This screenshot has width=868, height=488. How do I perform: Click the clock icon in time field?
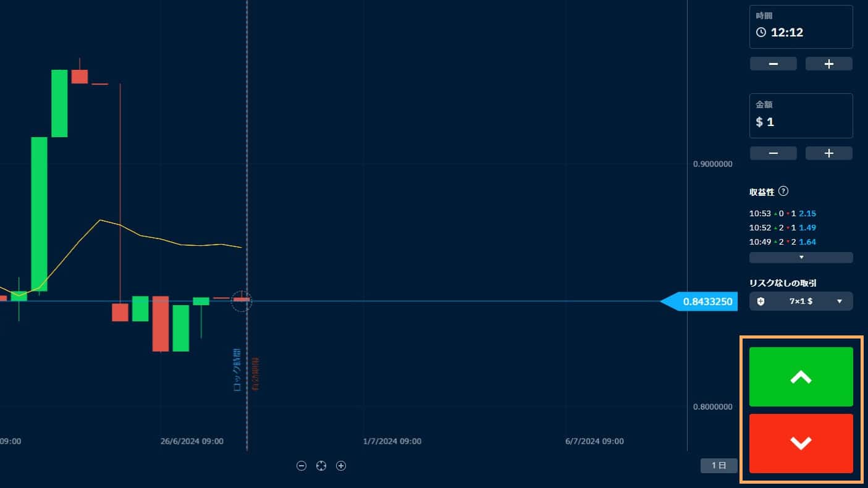coord(761,32)
